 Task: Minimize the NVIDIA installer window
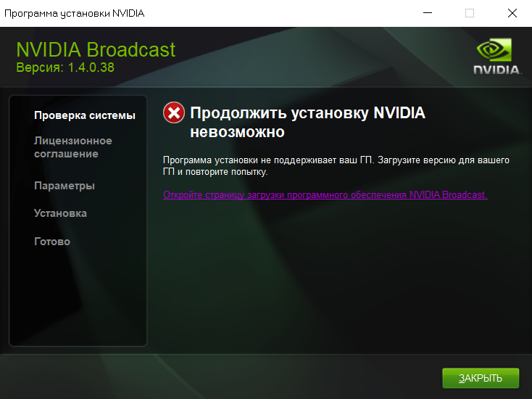click(428, 13)
